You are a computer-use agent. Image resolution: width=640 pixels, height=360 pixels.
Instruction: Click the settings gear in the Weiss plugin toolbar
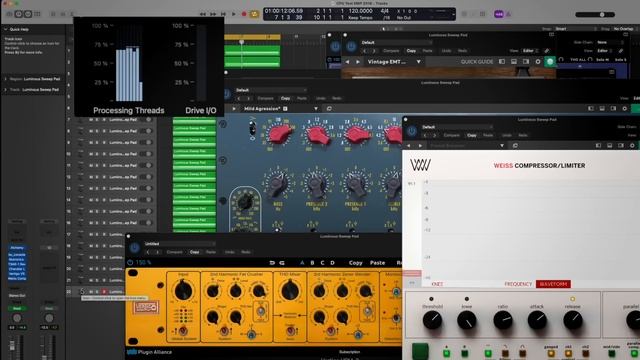pyautogui.click(x=632, y=145)
